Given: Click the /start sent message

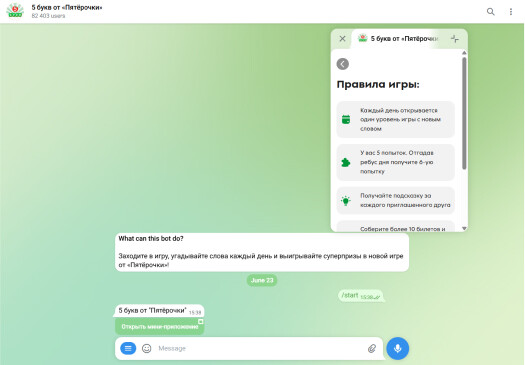Looking at the screenshot, I should pos(360,296).
